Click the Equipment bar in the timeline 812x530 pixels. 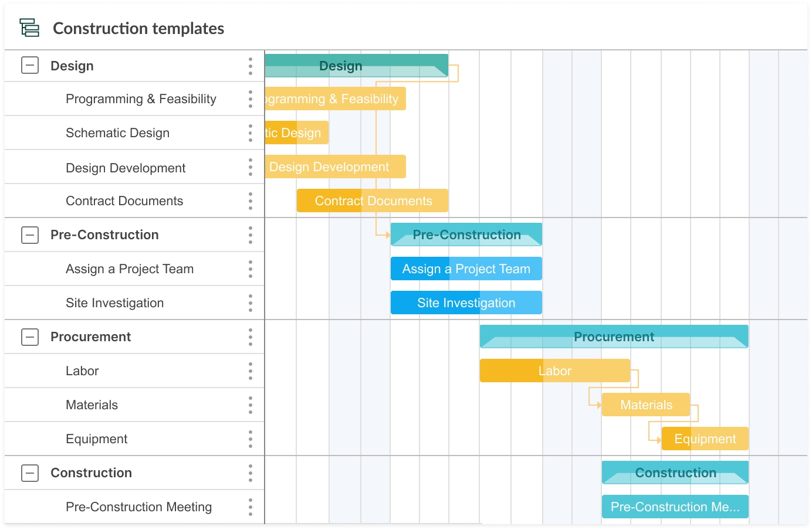coord(705,439)
